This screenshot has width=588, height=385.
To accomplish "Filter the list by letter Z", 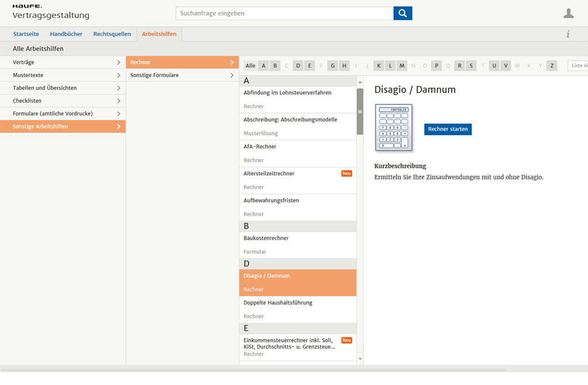I will tap(552, 66).
